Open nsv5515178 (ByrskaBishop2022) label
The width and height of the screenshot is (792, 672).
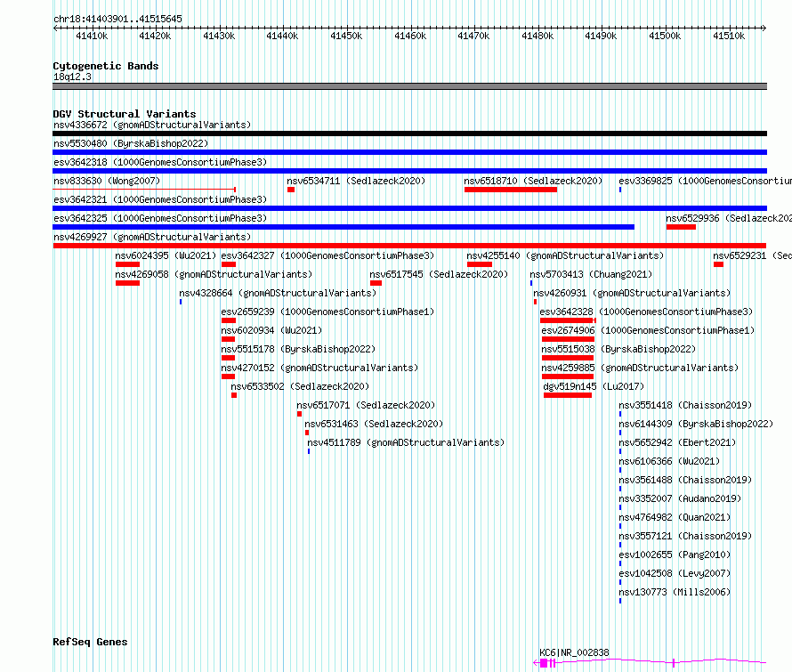298,349
